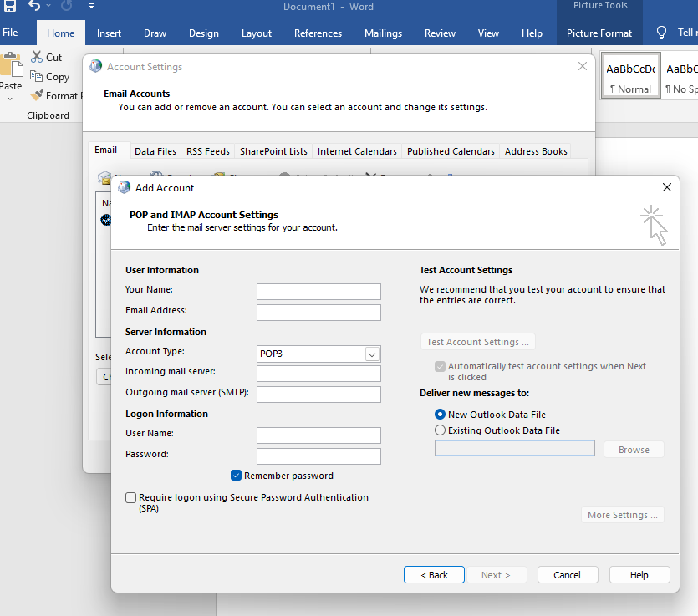This screenshot has height=616, width=698.
Task: Click the User Name input field
Action: 318,435
